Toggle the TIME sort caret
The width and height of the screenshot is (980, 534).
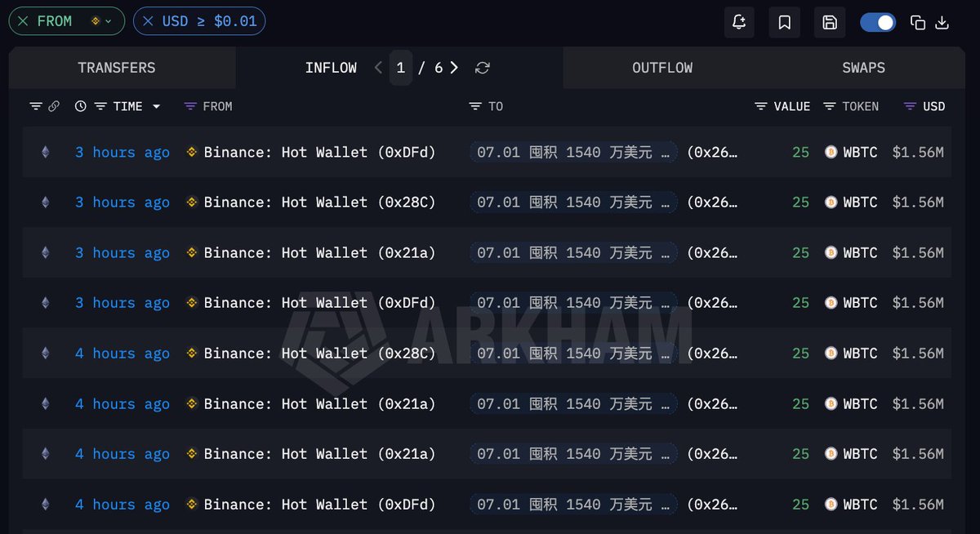(x=156, y=107)
